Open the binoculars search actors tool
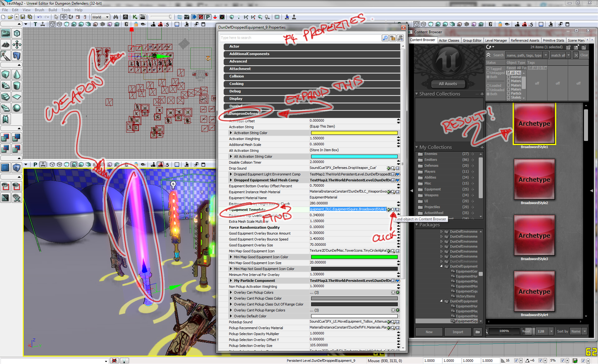This screenshot has height=364, width=598. tap(116, 17)
